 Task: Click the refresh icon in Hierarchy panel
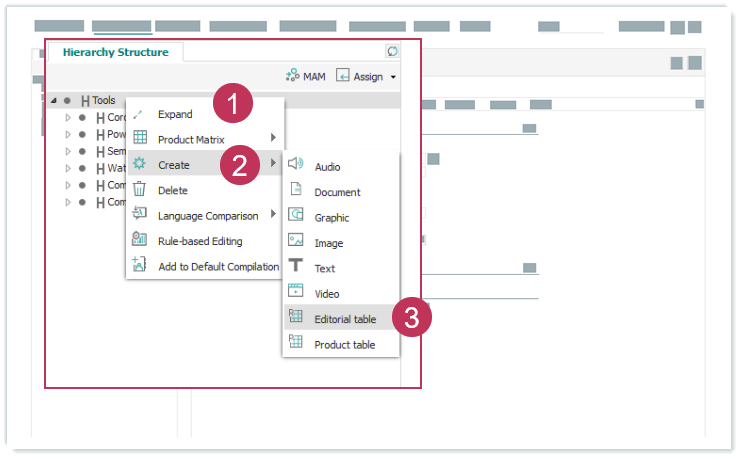coord(392,51)
